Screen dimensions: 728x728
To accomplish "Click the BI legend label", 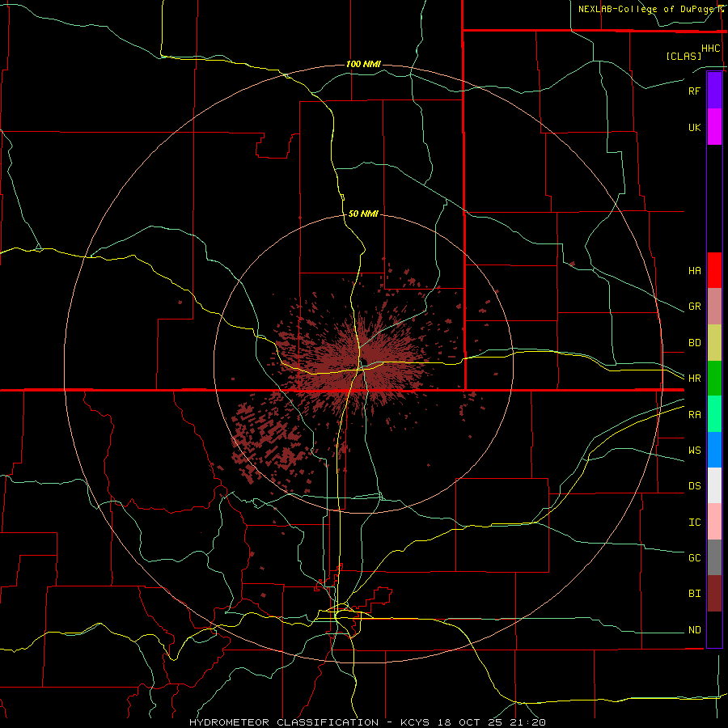I will pyautogui.click(x=694, y=594).
